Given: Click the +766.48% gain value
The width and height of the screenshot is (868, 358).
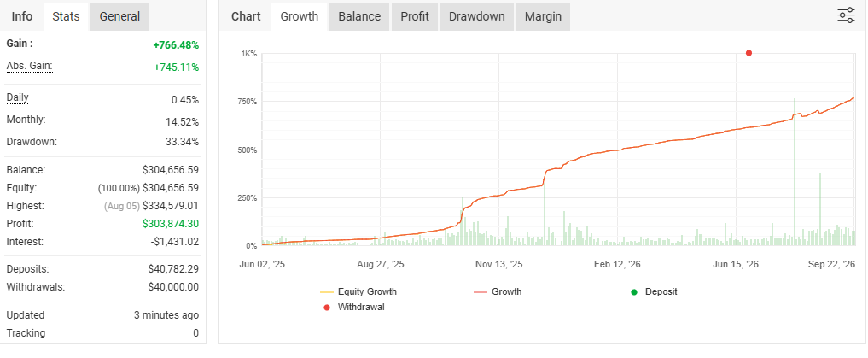Looking at the screenshot, I should pyautogui.click(x=176, y=45).
